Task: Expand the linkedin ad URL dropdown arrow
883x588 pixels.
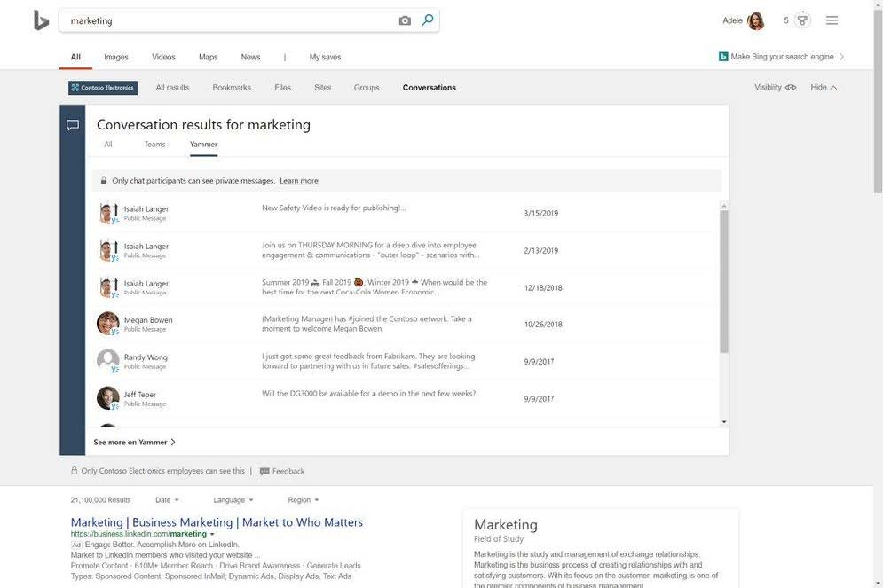Action: click(212, 534)
